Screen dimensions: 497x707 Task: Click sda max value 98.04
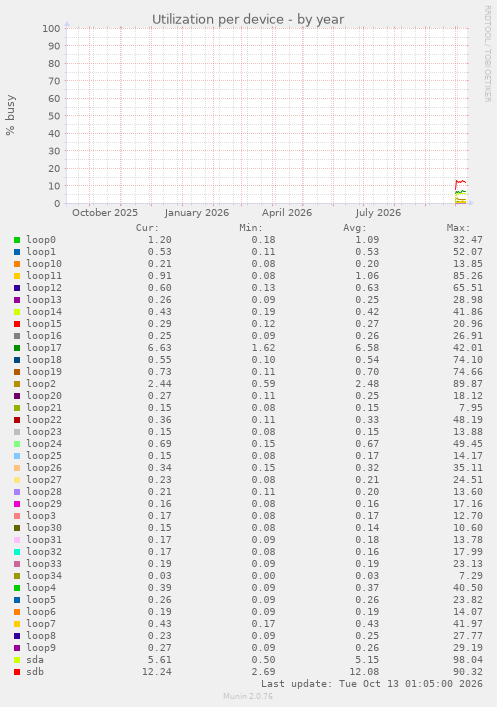tap(468, 660)
